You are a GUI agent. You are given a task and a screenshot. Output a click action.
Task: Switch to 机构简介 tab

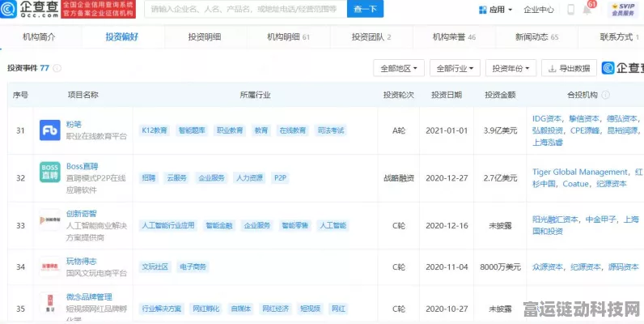tap(39, 37)
